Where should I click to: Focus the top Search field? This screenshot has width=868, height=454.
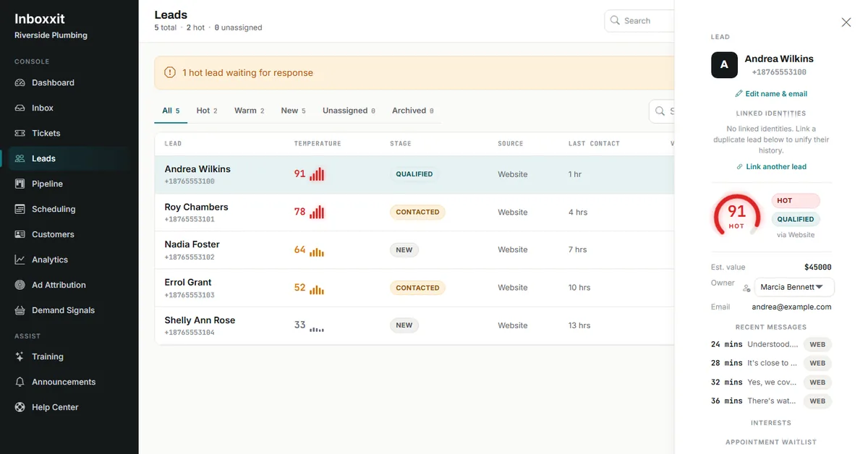click(639, 21)
